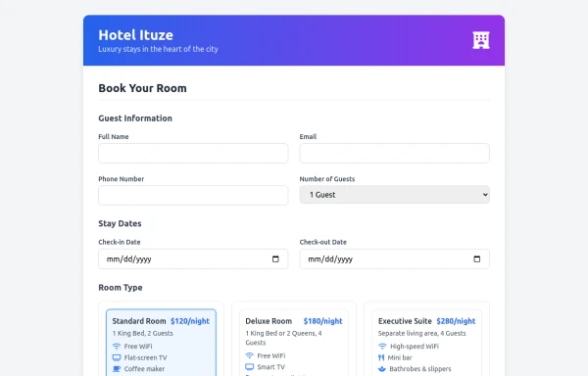Viewport: 588px width, 376px height.
Task: Click 'Luxury stays in the heart of the city'
Action: pos(158,49)
